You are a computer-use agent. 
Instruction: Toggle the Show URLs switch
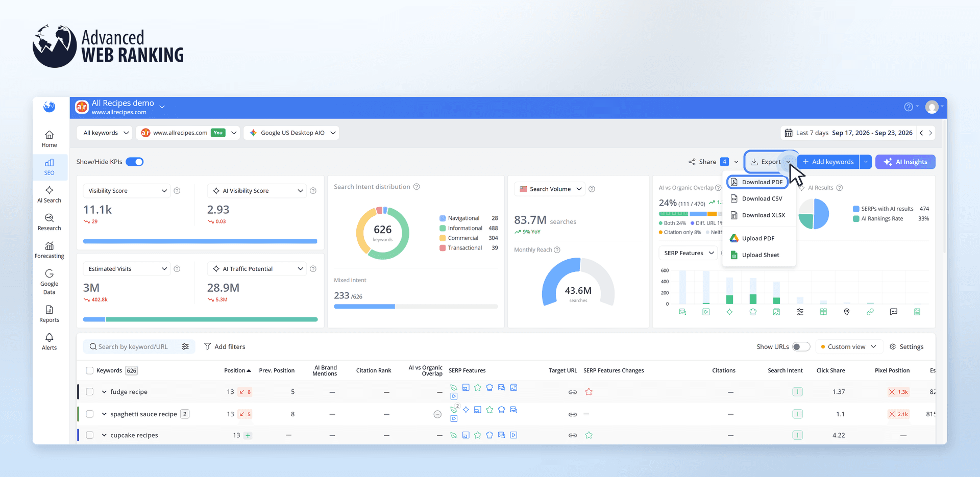click(x=801, y=347)
